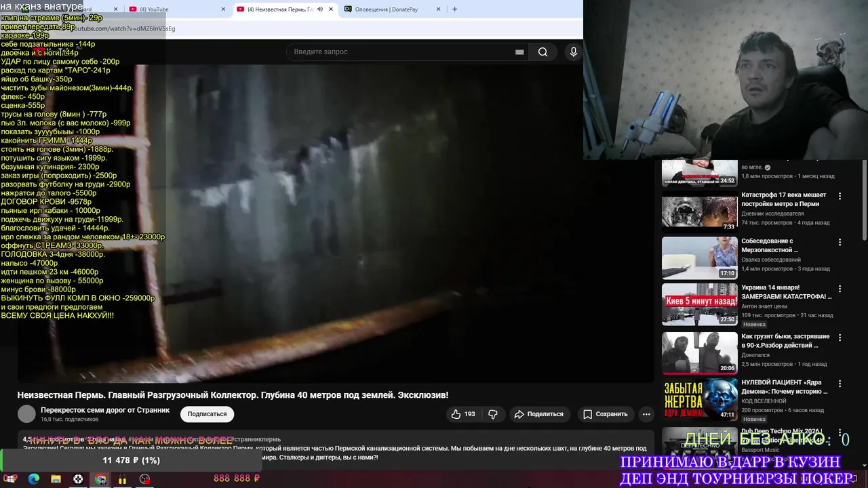
Task: Close the Неизвестная Пермь video tab
Action: point(331,9)
